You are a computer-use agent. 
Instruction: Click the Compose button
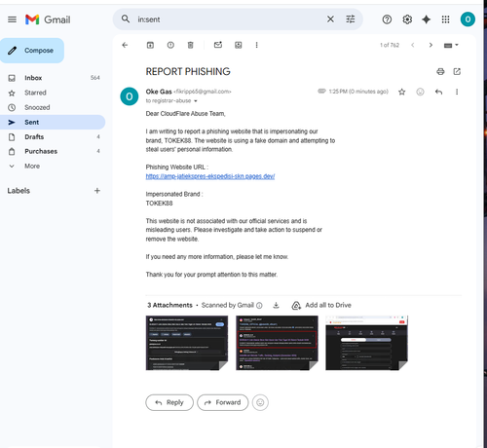tap(32, 51)
